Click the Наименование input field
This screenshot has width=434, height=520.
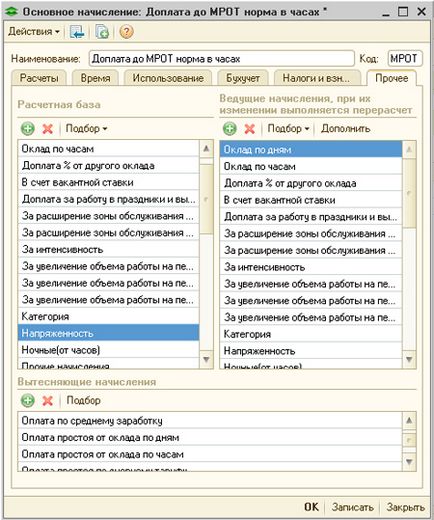[x=221, y=59]
